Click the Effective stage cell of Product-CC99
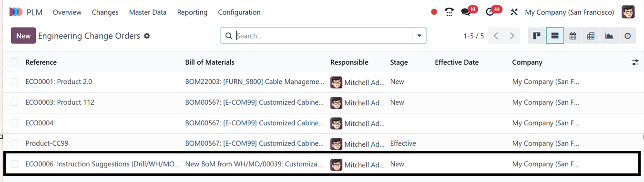The height and width of the screenshot is (182, 644). pos(403,143)
